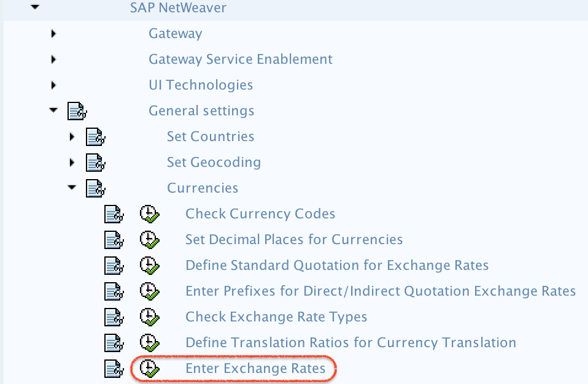The height and width of the screenshot is (384, 588).
Task: Execute activity icon for Set Decimal Places for Currencies
Action: (x=149, y=239)
